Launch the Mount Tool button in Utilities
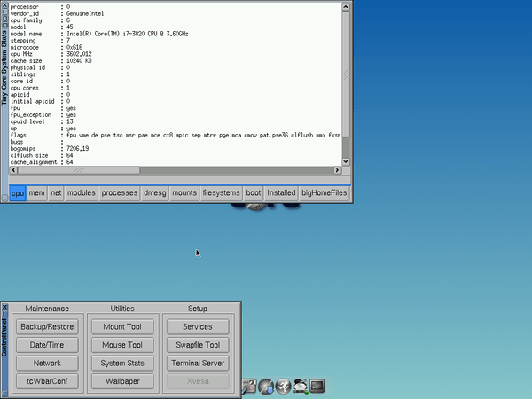 click(x=122, y=326)
